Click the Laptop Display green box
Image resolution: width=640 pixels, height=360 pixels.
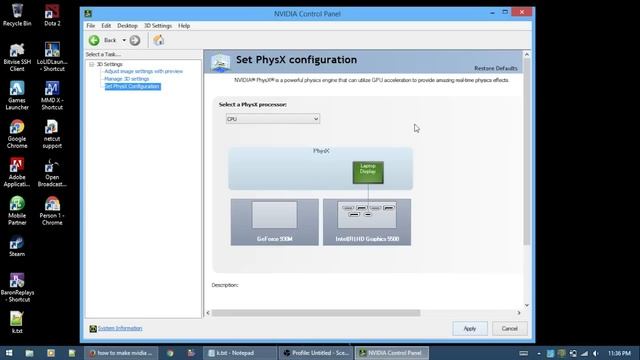(x=368, y=172)
